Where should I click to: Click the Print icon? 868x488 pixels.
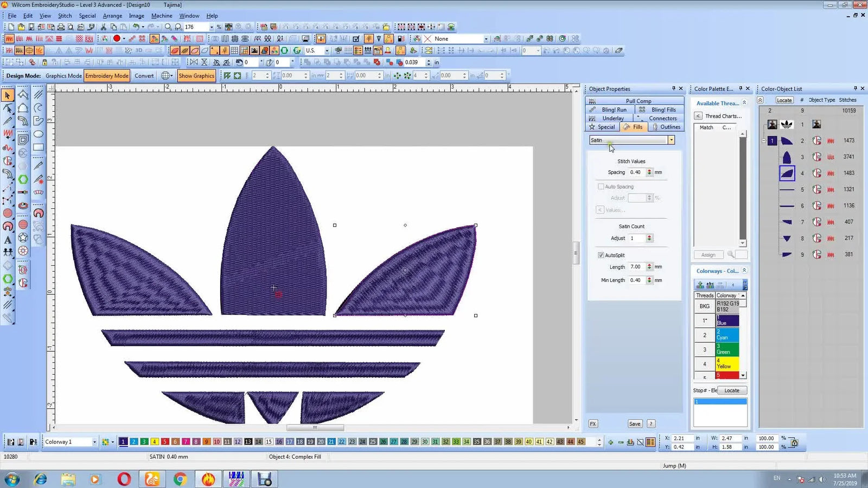pyautogui.click(x=61, y=27)
